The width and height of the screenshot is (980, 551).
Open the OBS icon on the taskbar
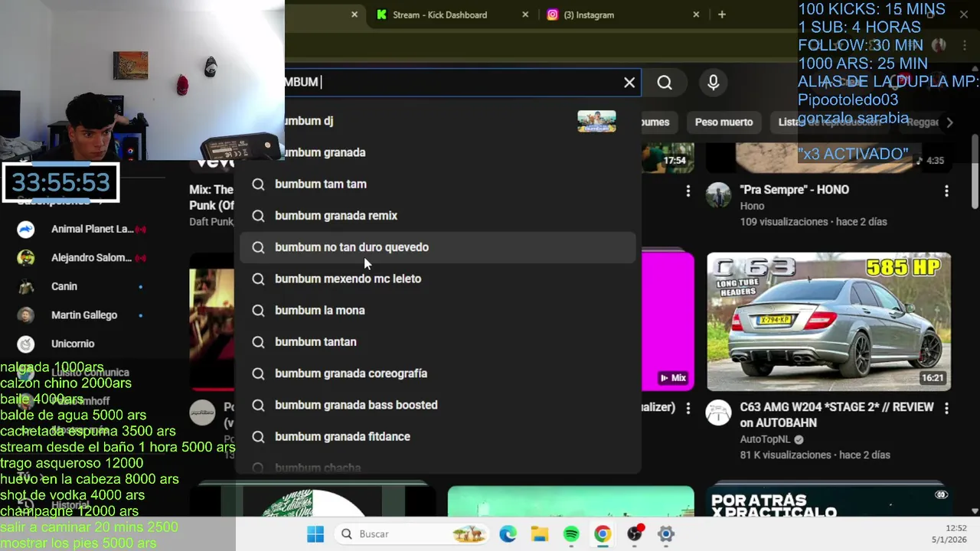point(635,534)
